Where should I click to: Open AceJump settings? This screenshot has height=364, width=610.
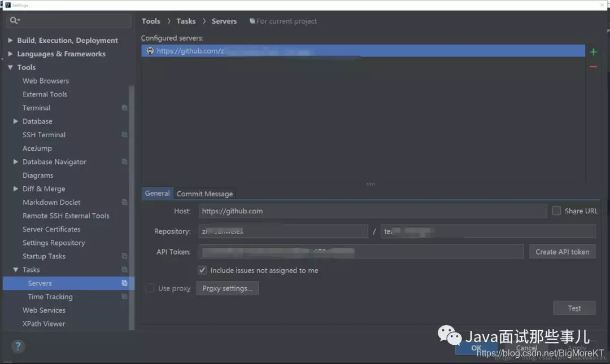point(37,148)
